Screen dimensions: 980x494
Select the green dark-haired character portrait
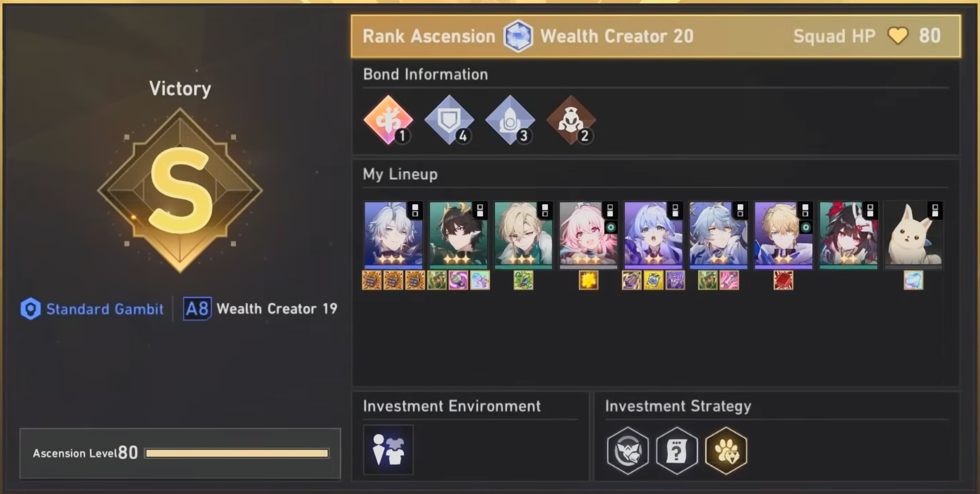coord(458,235)
